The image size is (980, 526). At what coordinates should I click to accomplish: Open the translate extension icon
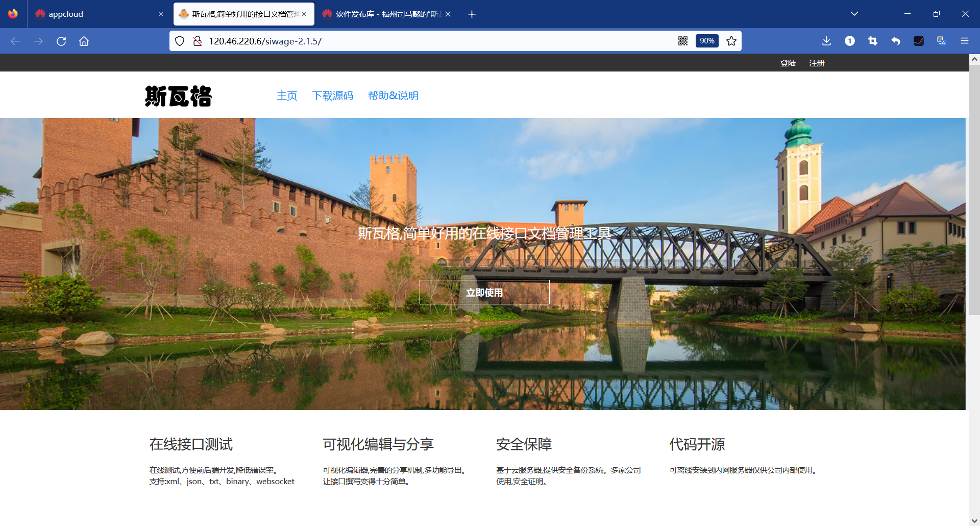(941, 41)
